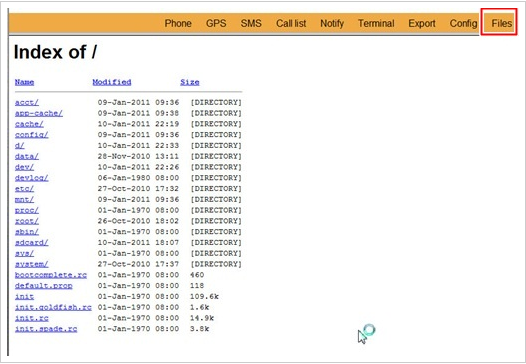Open the root/ directory
This screenshot has width=526, height=364.
[x=27, y=221]
